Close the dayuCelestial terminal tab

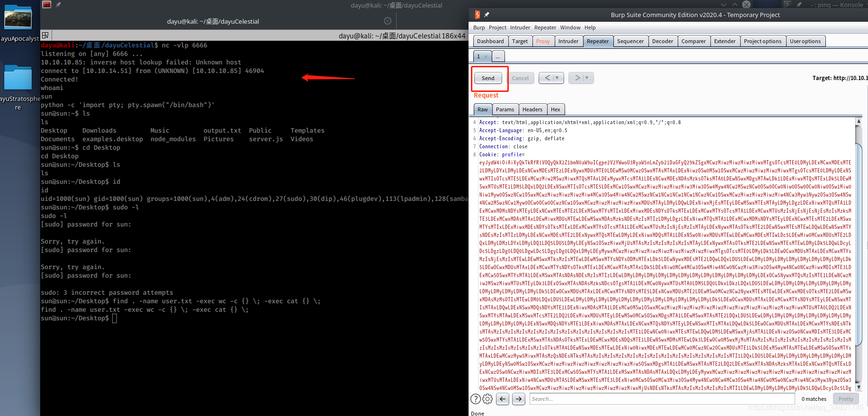388,21
